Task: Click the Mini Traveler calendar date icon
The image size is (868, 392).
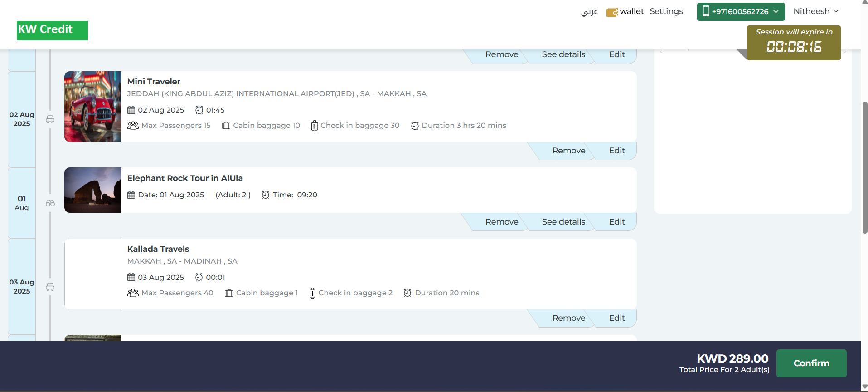Action: (x=131, y=110)
